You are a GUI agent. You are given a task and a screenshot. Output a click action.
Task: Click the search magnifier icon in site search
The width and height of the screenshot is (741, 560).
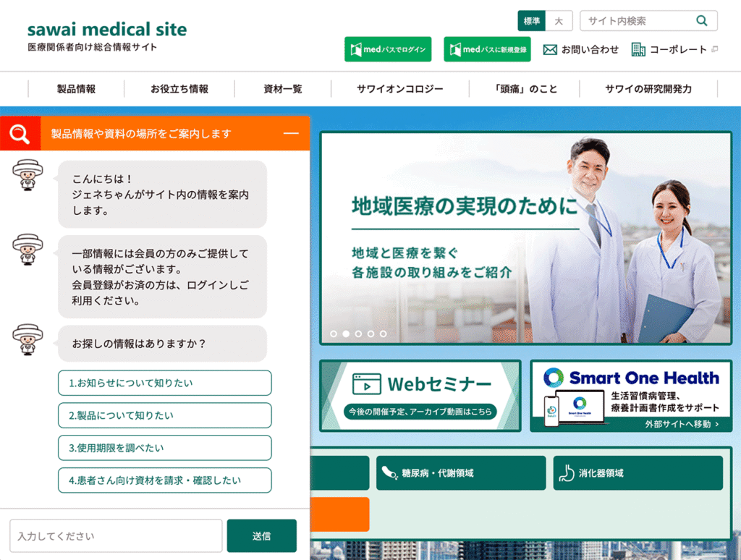point(701,21)
